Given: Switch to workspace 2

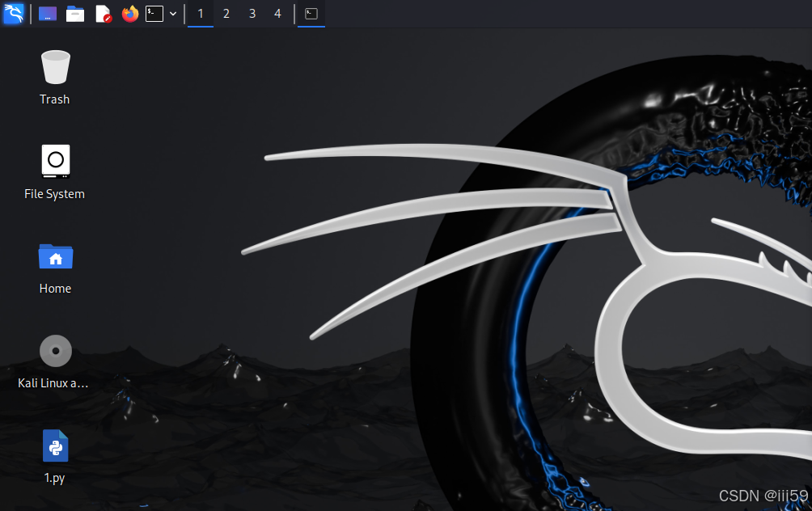Looking at the screenshot, I should 226,14.
